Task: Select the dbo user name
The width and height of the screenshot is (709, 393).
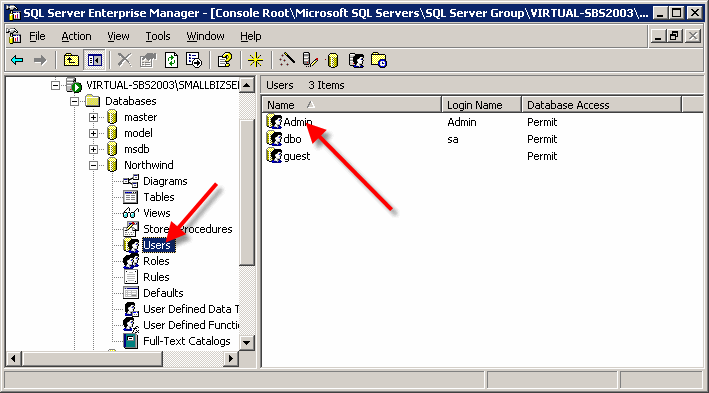Action: [x=292, y=139]
